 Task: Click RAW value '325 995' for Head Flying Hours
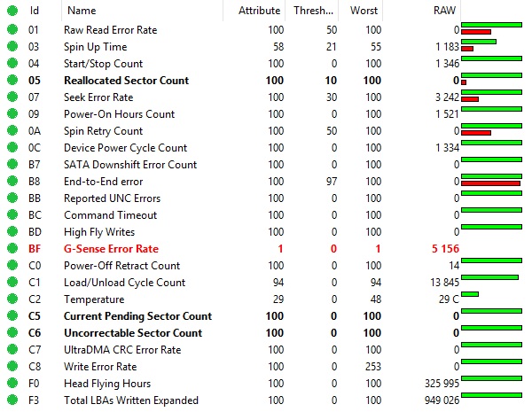click(x=442, y=384)
